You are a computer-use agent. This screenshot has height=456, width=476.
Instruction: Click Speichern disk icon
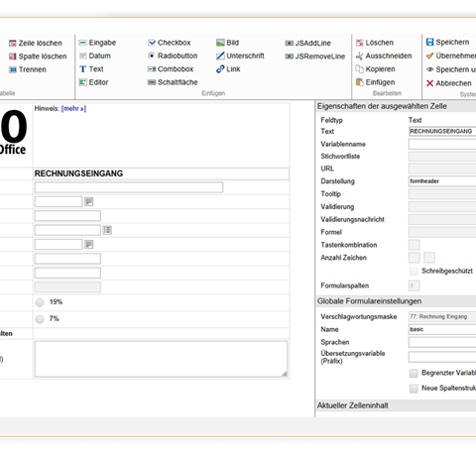coord(429,43)
